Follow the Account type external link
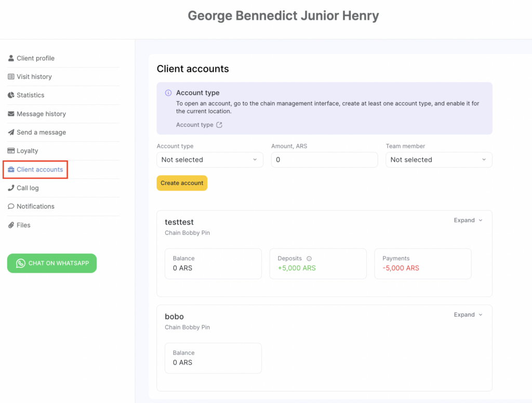 (199, 125)
